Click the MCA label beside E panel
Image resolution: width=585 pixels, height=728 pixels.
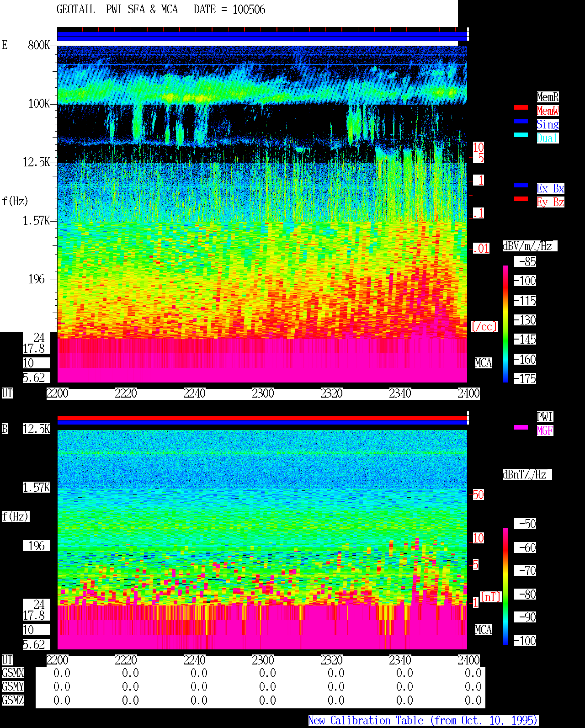(484, 363)
